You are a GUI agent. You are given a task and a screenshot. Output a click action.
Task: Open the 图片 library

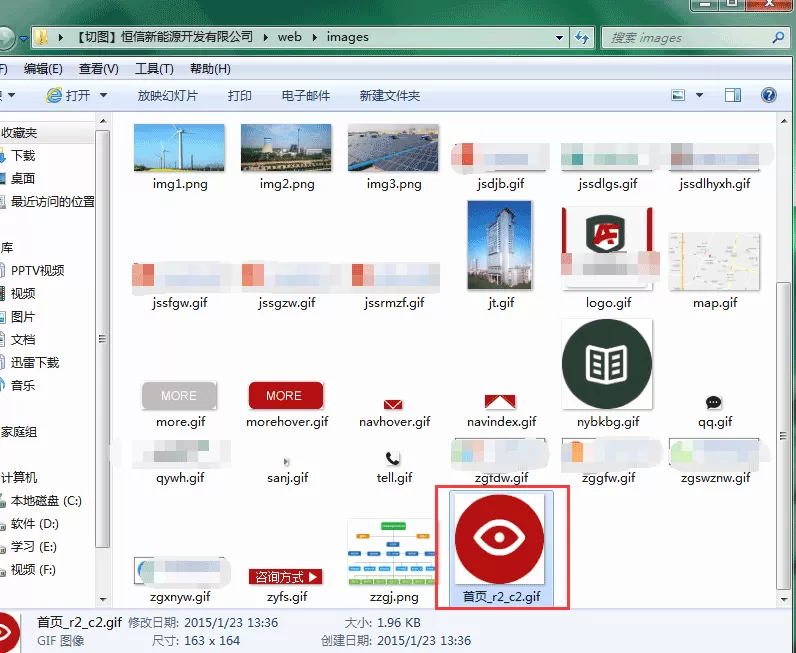coord(23,316)
